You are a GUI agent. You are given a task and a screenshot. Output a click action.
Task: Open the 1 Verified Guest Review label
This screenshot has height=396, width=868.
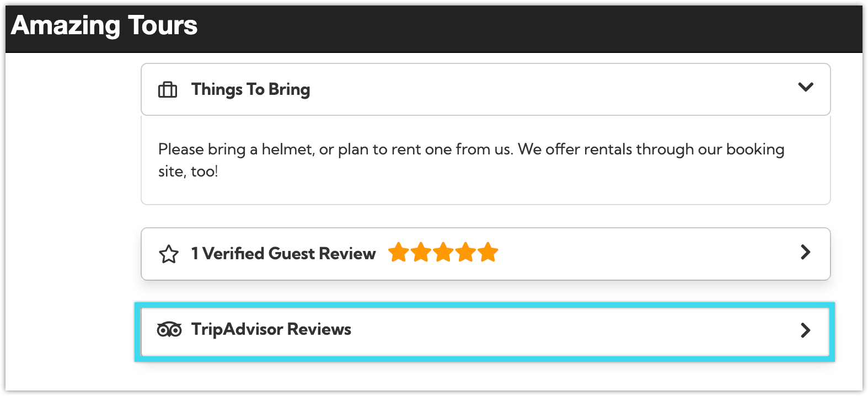(283, 254)
